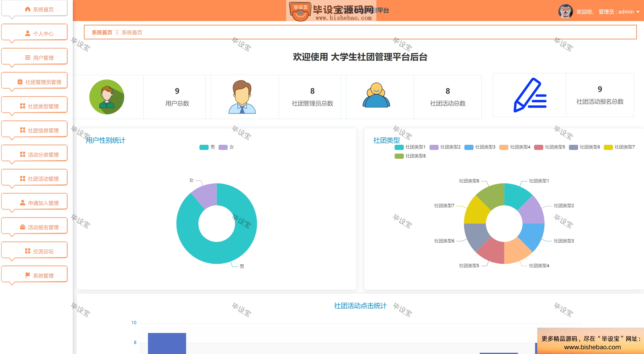Toggle 社团类型7 legend item
Viewport: 644px width, 354px height.
619,147
